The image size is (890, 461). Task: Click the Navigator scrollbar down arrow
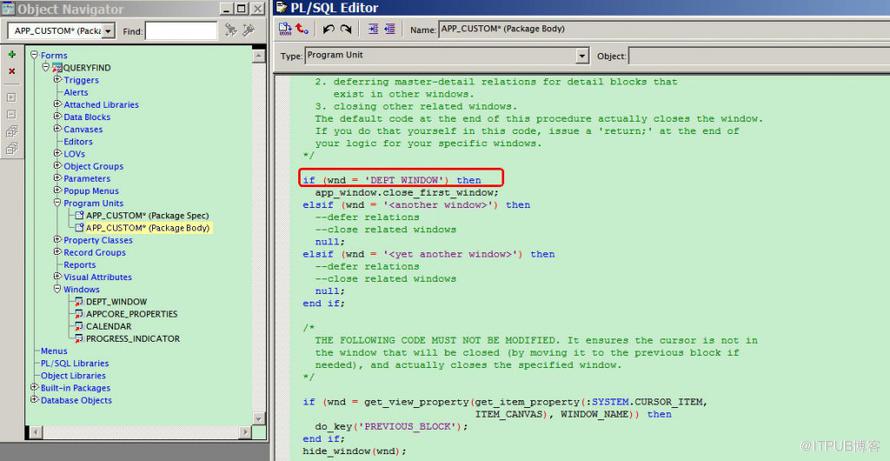click(x=259, y=418)
